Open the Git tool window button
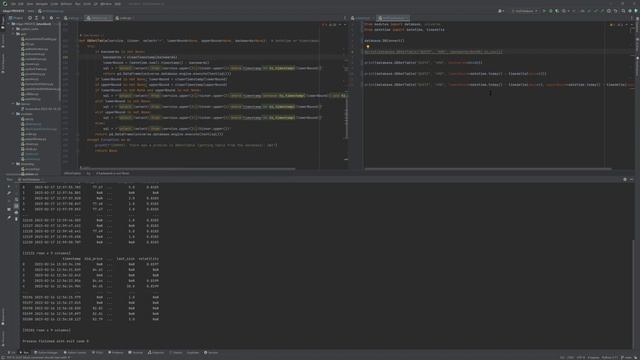The image size is (640, 360). (x=12, y=352)
